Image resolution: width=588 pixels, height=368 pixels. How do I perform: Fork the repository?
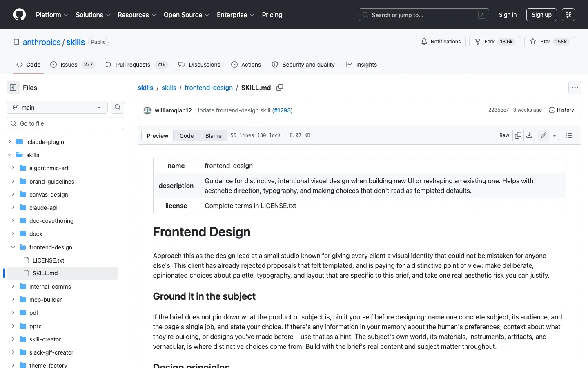[495, 42]
